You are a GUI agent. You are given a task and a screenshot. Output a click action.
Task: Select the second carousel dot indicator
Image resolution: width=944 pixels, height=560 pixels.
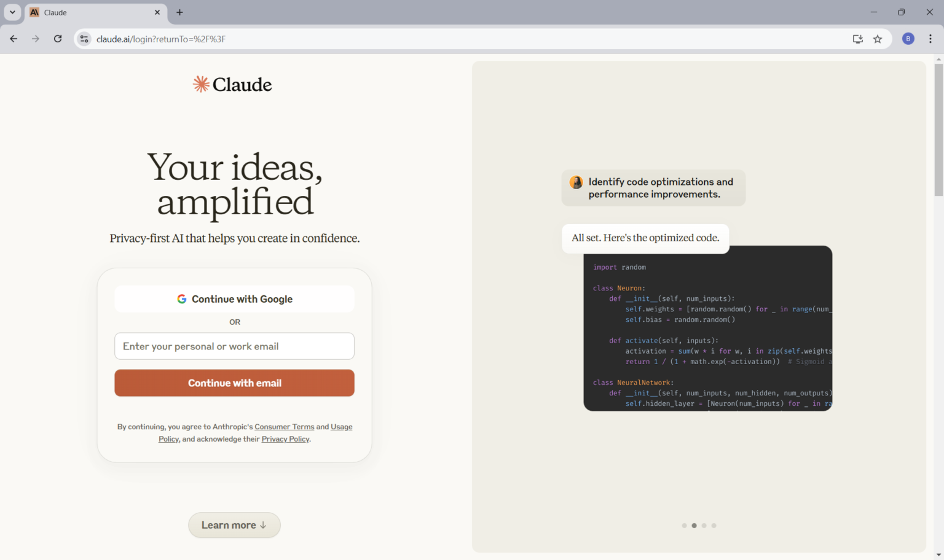pos(694,525)
